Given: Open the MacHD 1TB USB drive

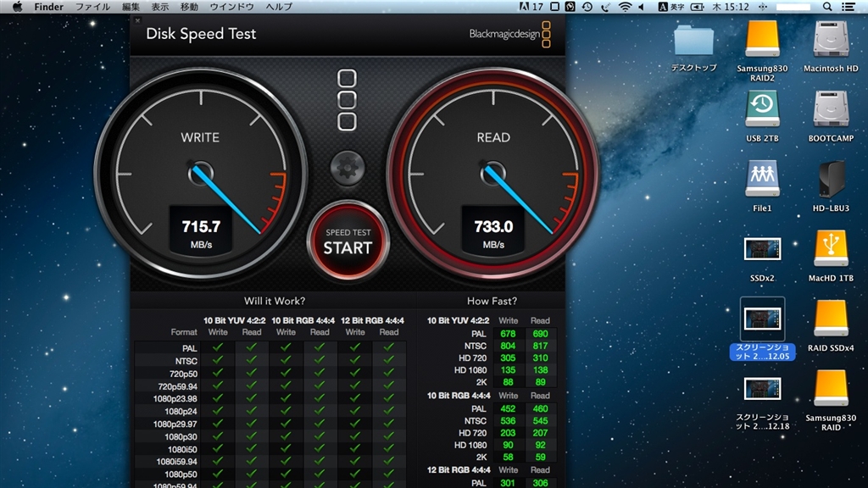Looking at the screenshot, I should click(x=831, y=248).
